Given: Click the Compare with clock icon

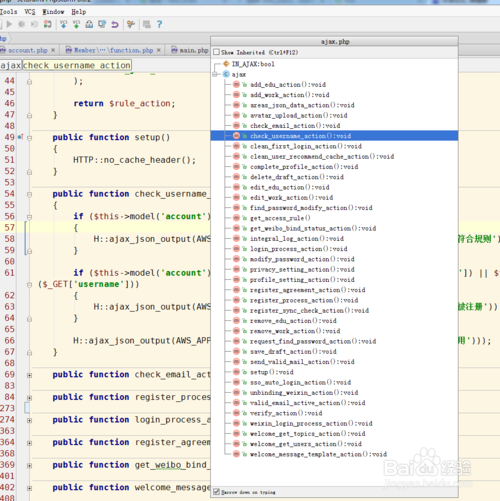Looking at the screenshot, I should [102, 24].
